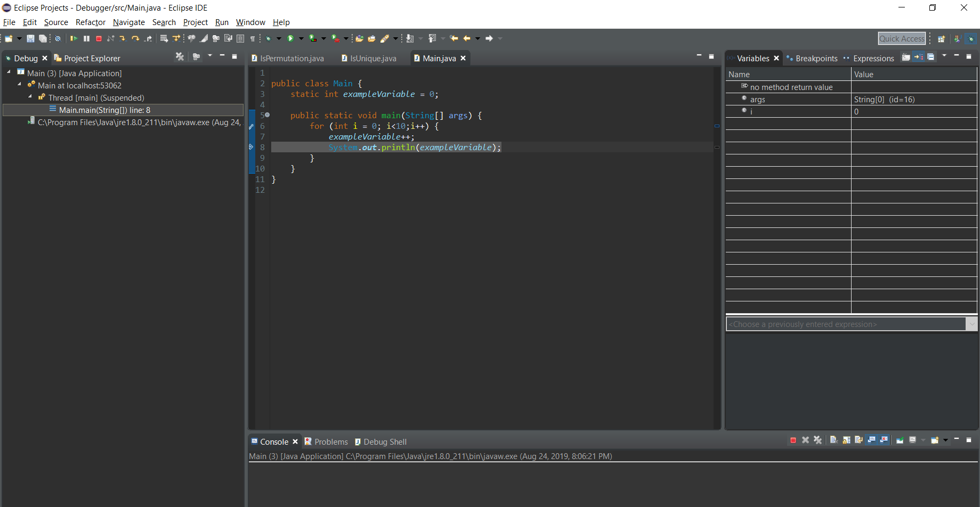Collapse the Thread [main] (Suspended) node
Viewport: 980px width, 507px height.
click(30, 96)
